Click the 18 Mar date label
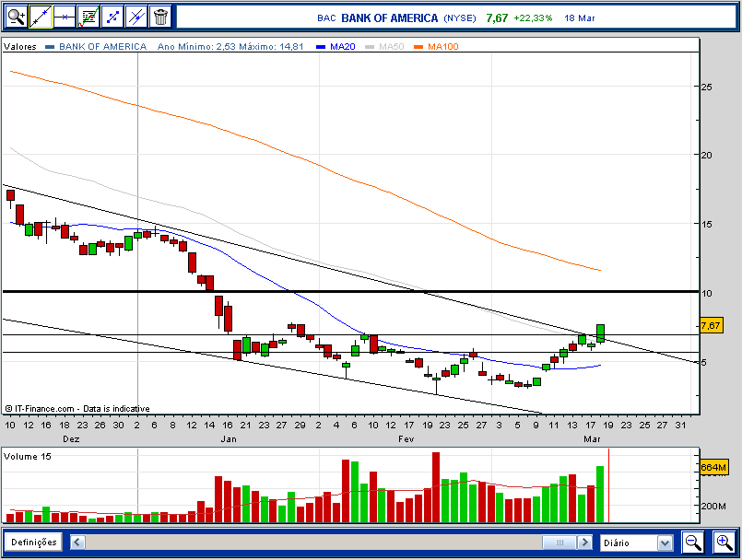The height and width of the screenshot is (560, 742). click(579, 18)
